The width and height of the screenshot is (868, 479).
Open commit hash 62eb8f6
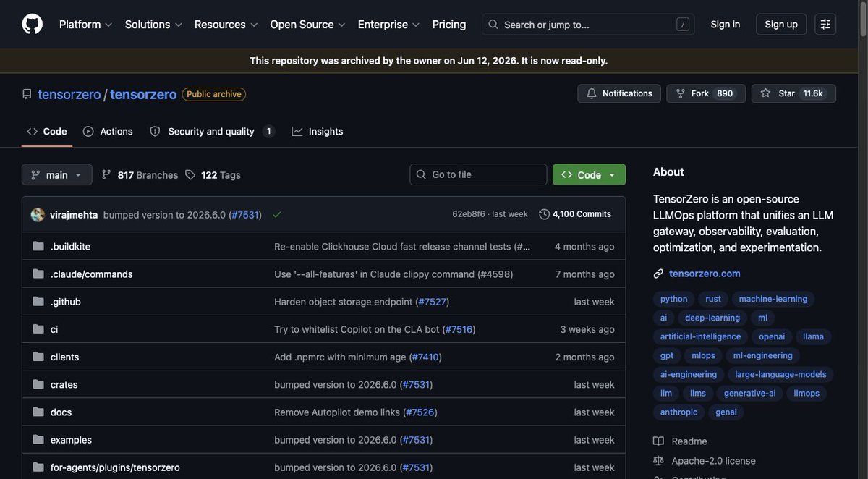pos(469,214)
